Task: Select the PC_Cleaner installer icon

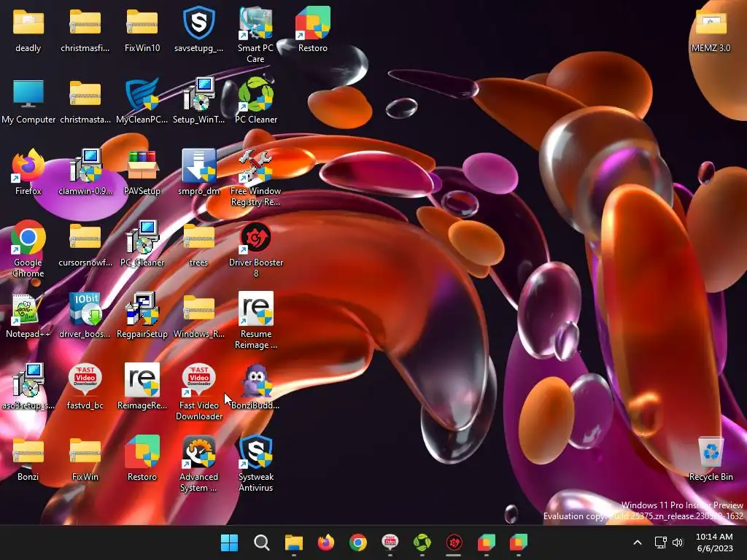Action: 142,237
